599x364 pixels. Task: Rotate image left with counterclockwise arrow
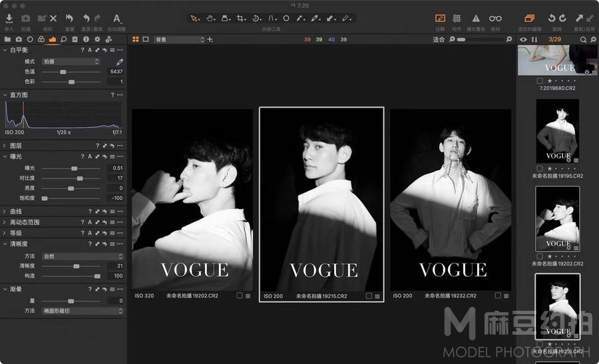(552, 19)
